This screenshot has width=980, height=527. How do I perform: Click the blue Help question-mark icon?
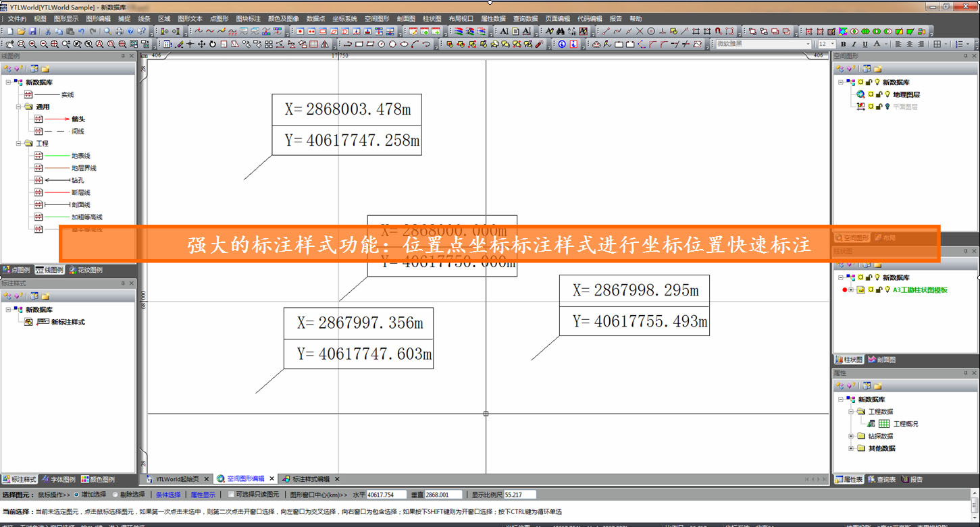[130, 31]
